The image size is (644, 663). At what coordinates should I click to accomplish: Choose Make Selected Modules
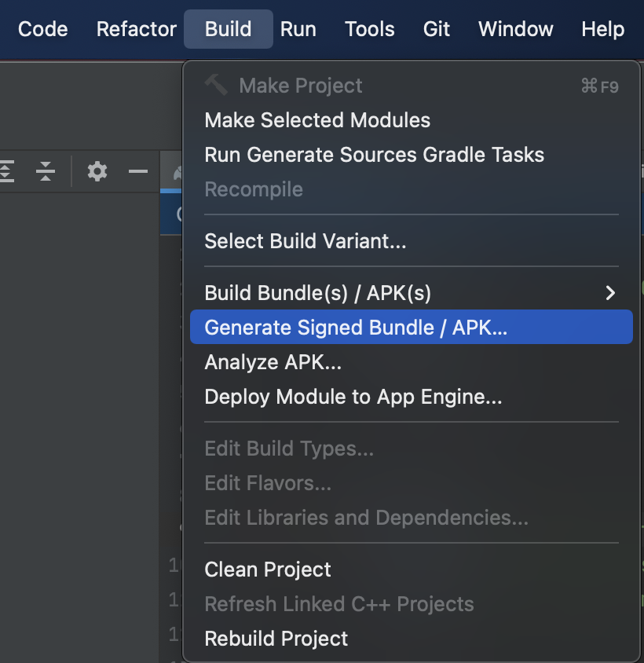pos(317,120)
